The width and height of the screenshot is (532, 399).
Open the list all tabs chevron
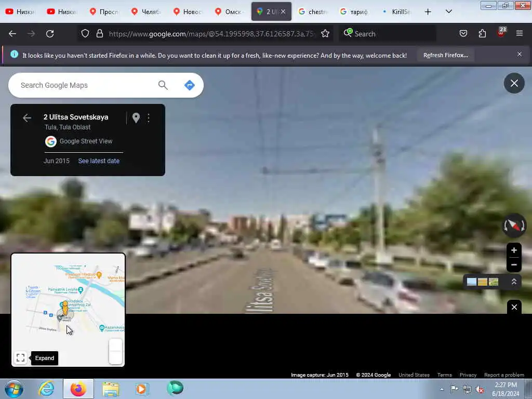tap(448, 11)
